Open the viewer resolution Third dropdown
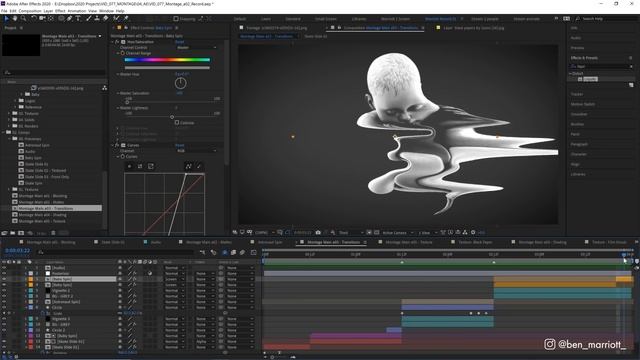The width and height of the screenshot is (640, 360). [351, 233]
